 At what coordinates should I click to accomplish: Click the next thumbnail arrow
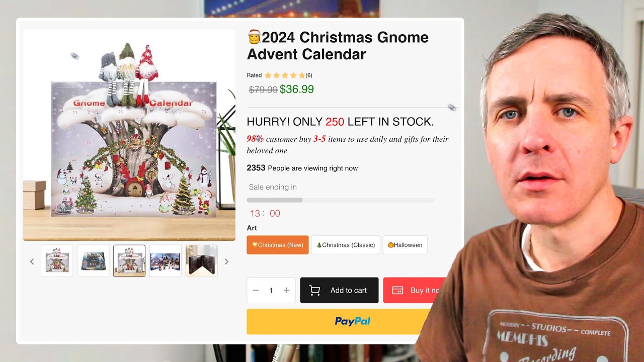[226, 261]
